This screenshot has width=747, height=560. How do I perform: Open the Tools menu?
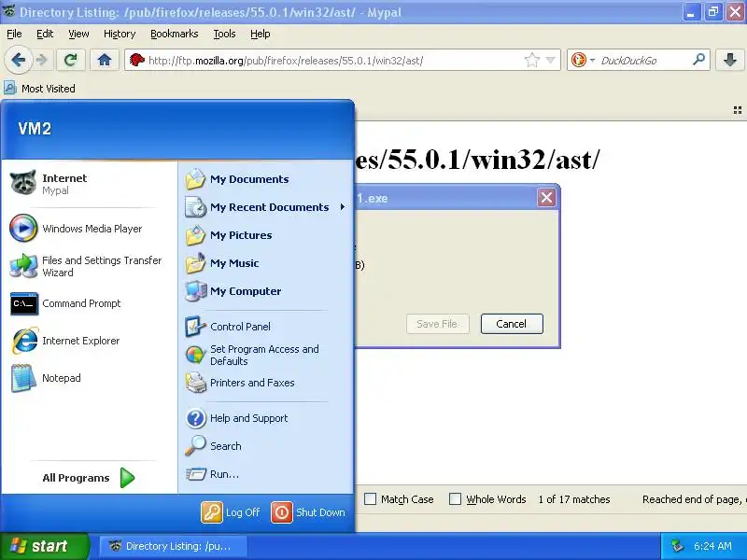click(x=224, y=34)
